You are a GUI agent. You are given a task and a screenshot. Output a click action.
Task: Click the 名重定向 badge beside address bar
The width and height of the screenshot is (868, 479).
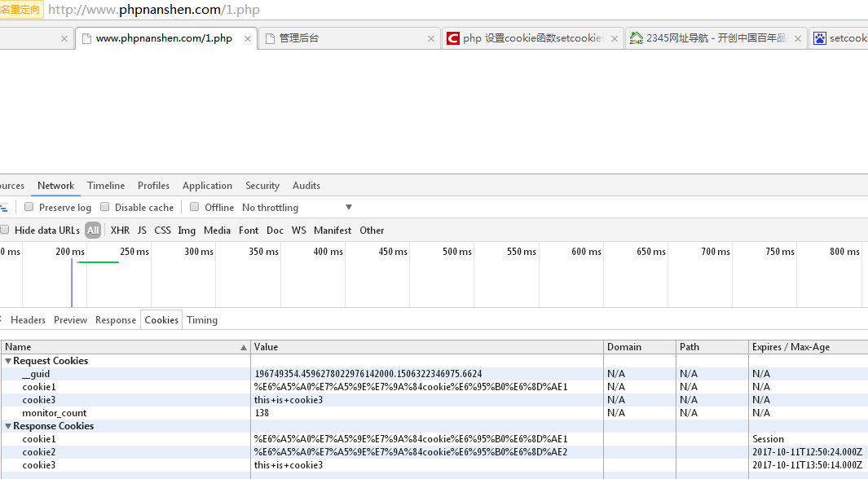[x=20, y=10]
